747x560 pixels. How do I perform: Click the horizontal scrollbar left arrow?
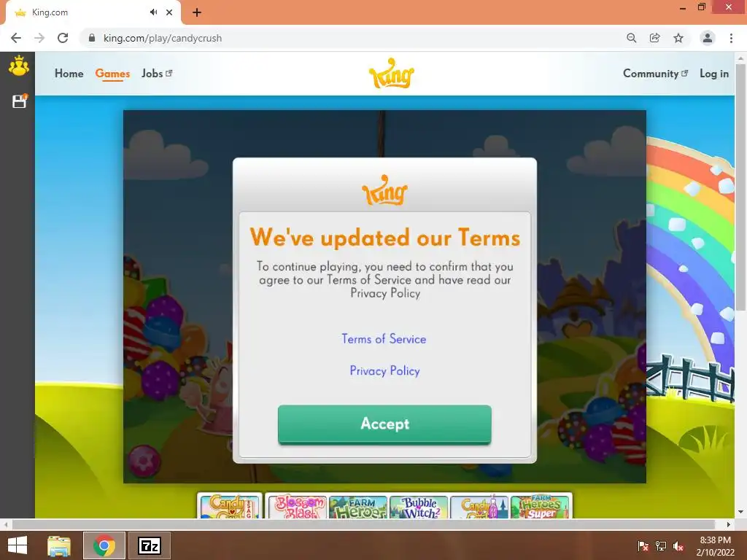pyautogui.click(x=5, y=524)
